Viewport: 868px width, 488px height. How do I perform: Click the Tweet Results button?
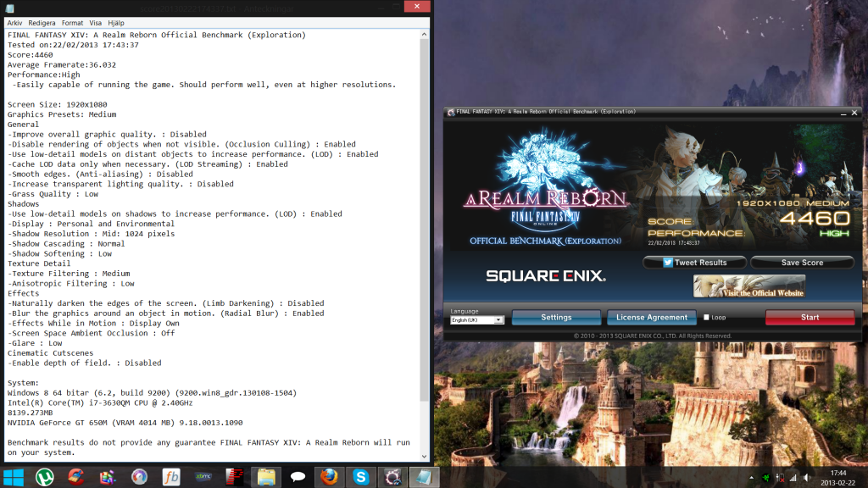(x=694, y=263)
